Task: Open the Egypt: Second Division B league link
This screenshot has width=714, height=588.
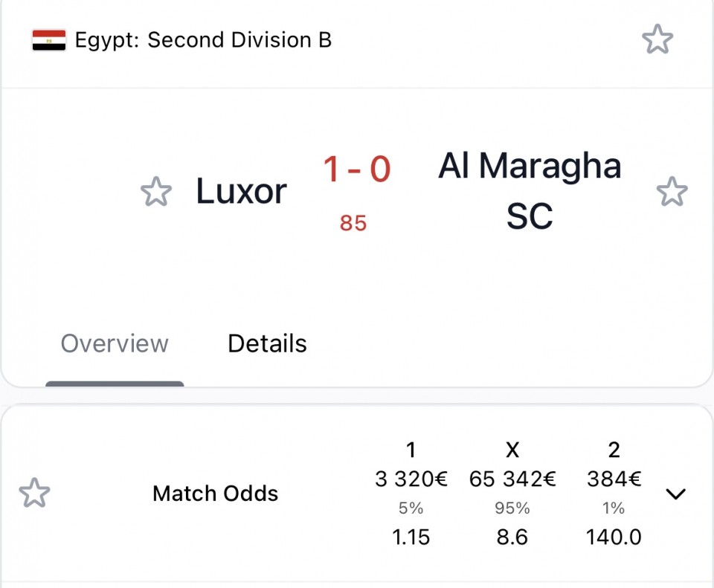Action: (203, 40)
